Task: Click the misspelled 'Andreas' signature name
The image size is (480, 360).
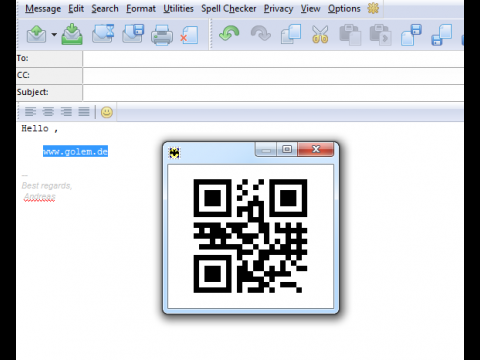Action: [x=40, y=197]
